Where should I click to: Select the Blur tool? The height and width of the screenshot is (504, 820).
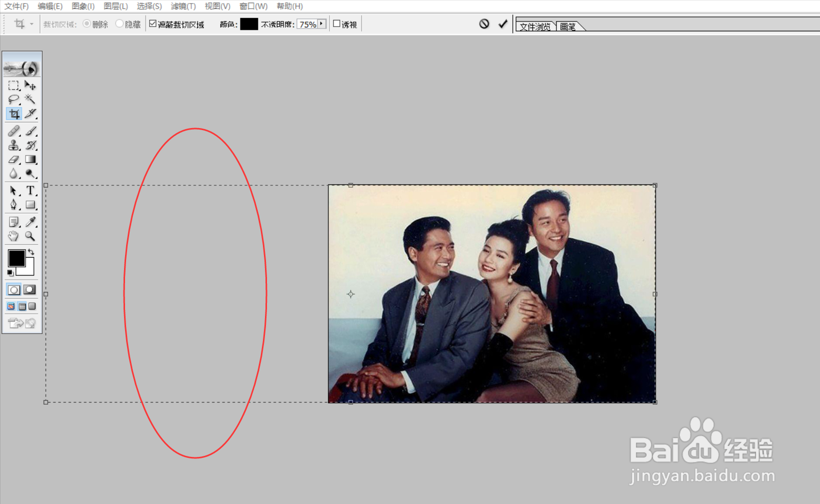click(14, 174)
